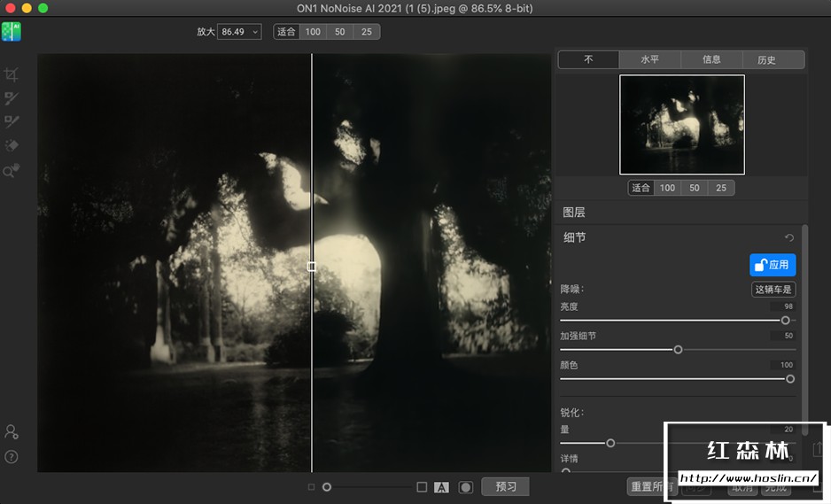Select the zoom and hand view tool
Viewport: 831px width, 504px height.
click(x=12, y=170)
